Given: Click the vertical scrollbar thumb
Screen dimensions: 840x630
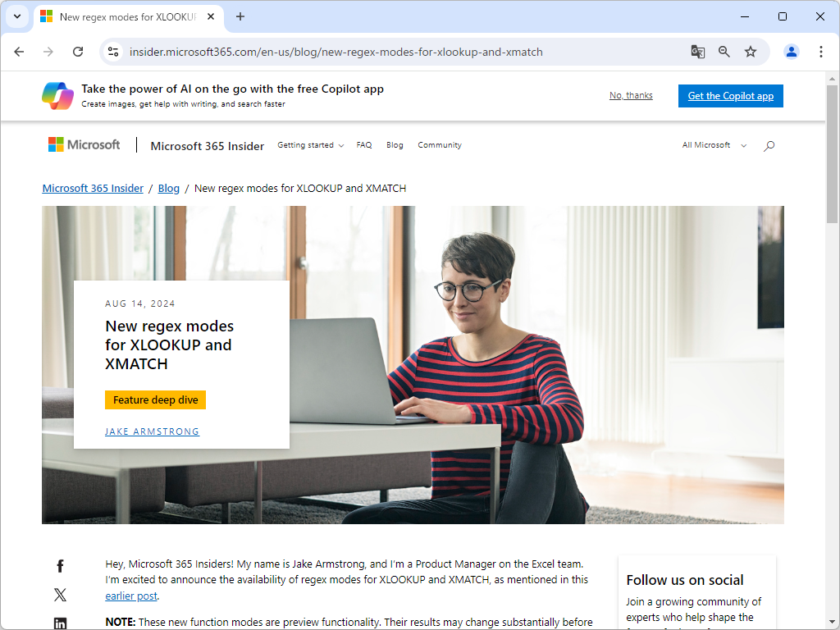Looking at the screenshot, I should pyautogui.click(x=832, y=153).
